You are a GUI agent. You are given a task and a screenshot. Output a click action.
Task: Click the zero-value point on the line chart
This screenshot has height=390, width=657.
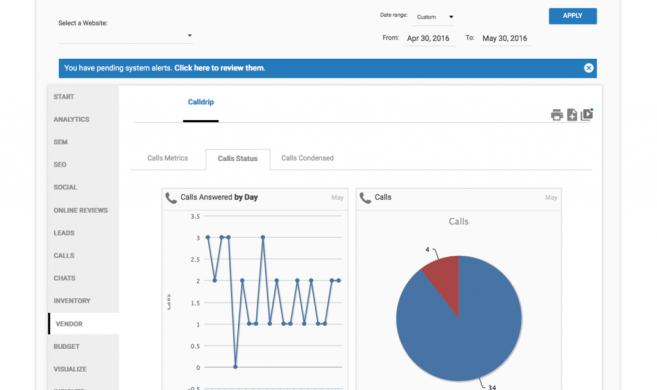pos(235,367)
